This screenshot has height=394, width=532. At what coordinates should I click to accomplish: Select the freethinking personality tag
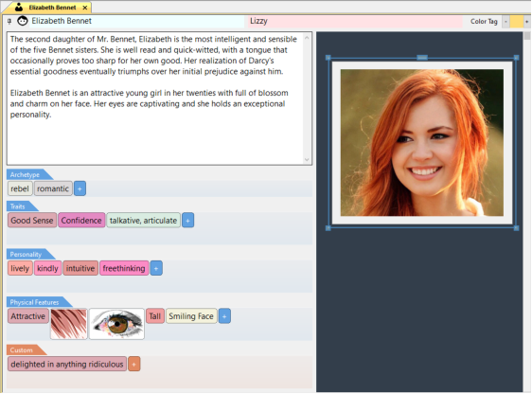[x=124, y=268]
